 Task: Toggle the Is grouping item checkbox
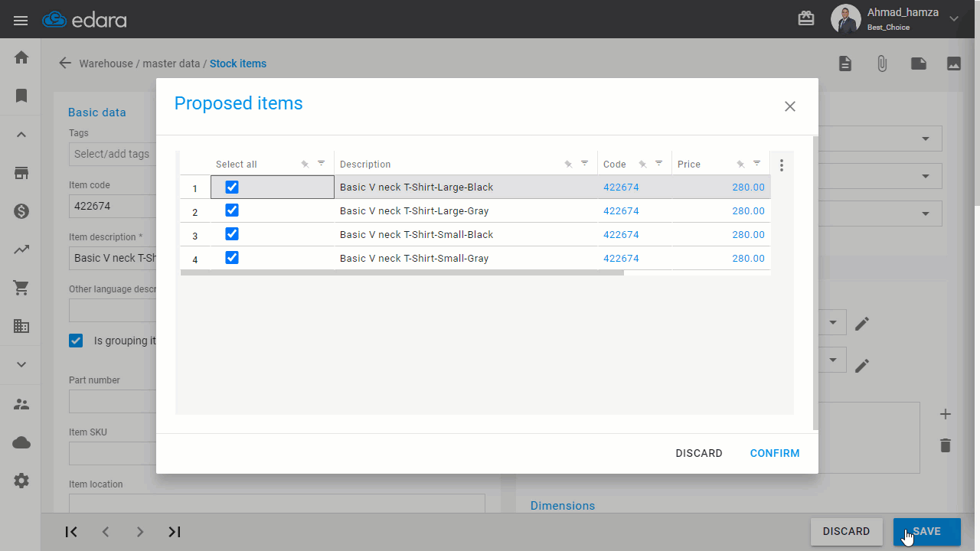click(x=76, y=341)
